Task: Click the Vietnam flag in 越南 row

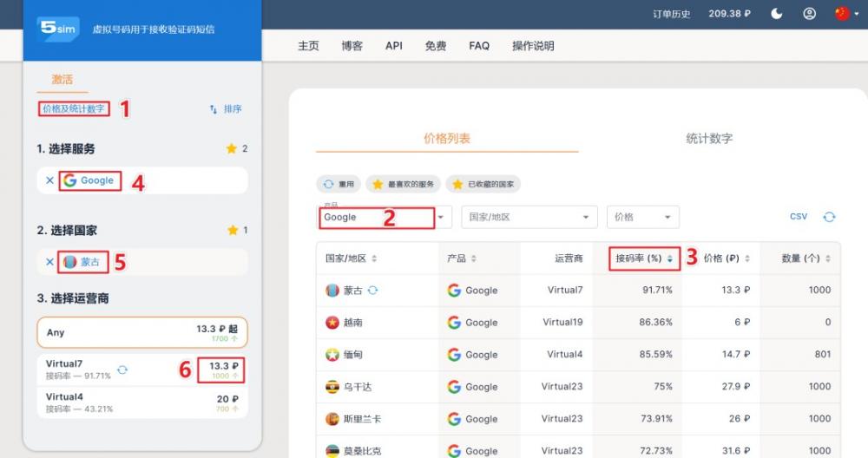Action: 332,323
